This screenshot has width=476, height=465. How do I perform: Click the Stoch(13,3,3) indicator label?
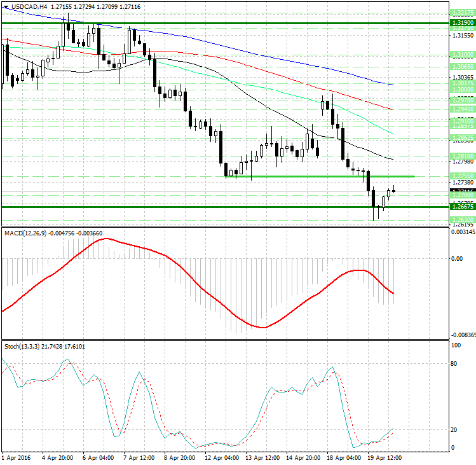pyautogui.click(x=21, y=346)
